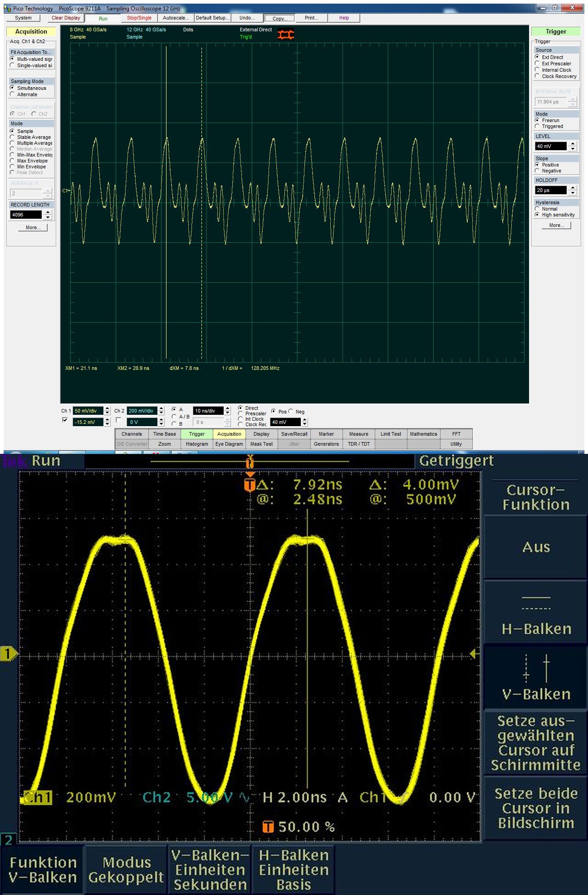588x895 pixels.
Task: Click the trigger LEVEL 40 mV field
Action: tap(551, 146)
